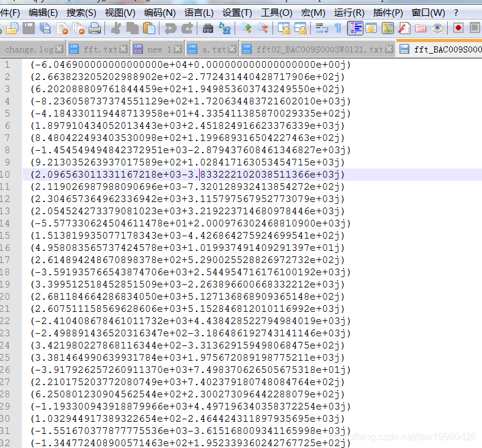Click text "(-6.046900000000000000e+04+0.000000000000000000e+00j)"
This screenshot has width=482, height=448.
(x=191, y=65)
